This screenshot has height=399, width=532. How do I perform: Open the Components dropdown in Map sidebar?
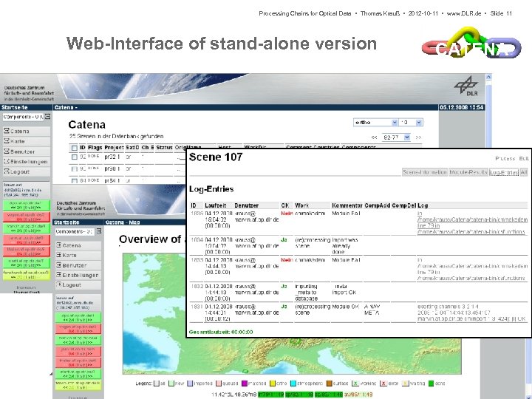[75, 231]
